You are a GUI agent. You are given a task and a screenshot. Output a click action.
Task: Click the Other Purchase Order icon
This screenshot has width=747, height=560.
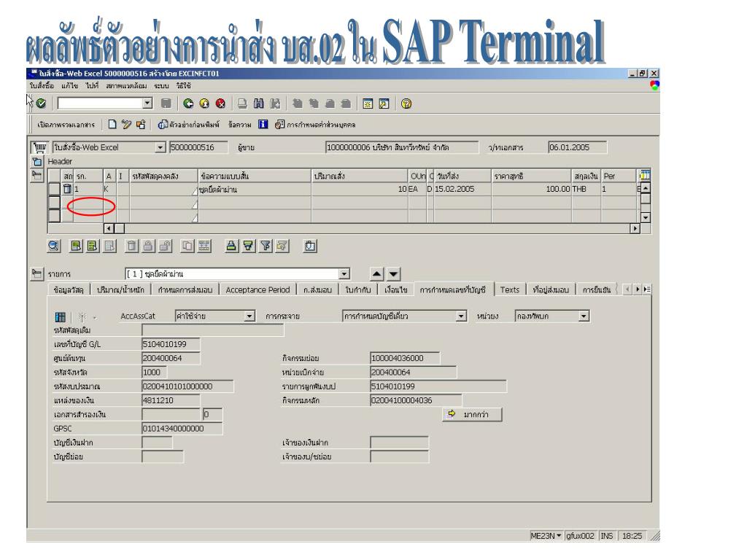(x=141, y=124)
